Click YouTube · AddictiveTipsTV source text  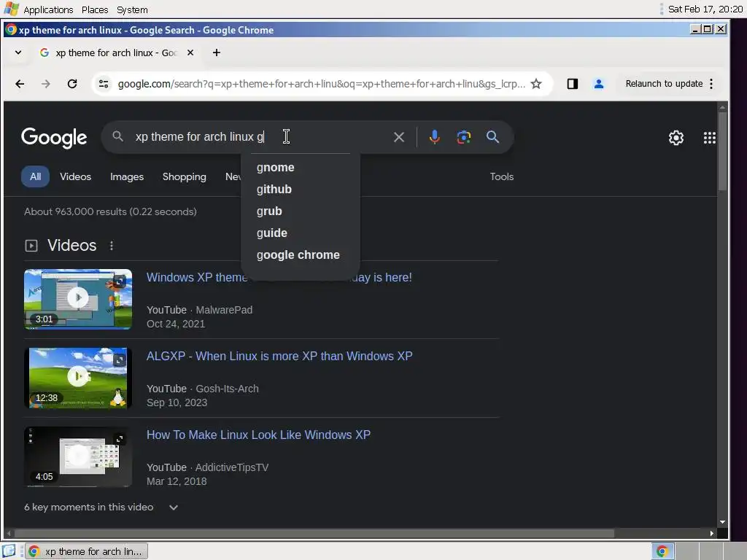(207, 467)
